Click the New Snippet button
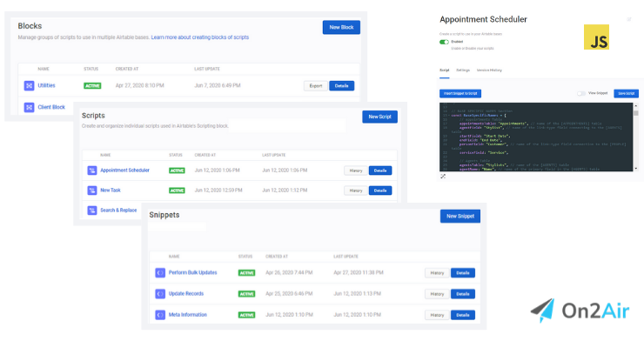Screen dimensions: 644x341 tap(460, 217)
